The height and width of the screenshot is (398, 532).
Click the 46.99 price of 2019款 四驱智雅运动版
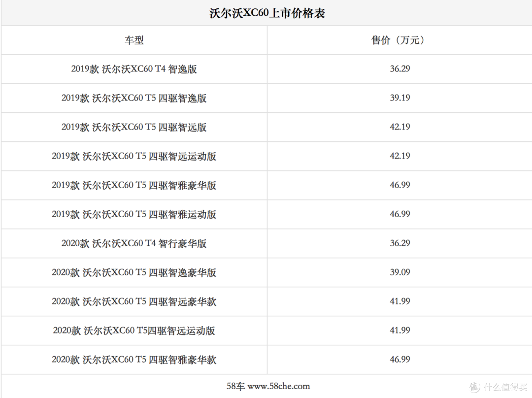click(x=400, y=214)
